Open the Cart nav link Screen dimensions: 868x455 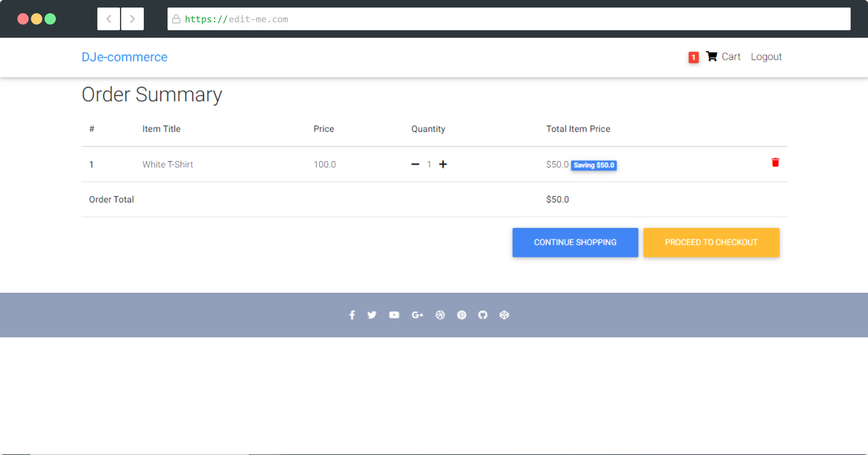click(731, 57)
